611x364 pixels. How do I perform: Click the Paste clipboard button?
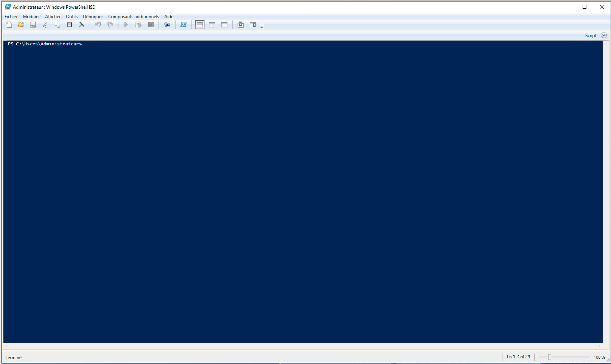point(70,25)
